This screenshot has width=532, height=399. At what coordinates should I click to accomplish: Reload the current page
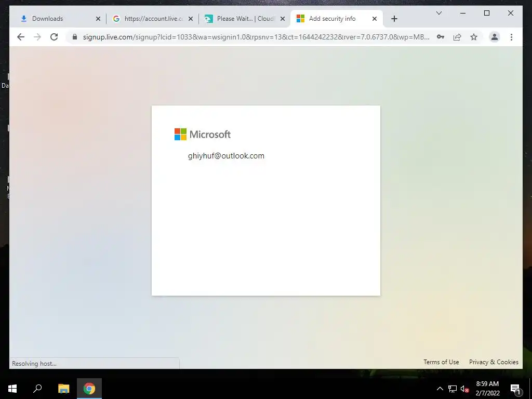(x=54, y=37)
